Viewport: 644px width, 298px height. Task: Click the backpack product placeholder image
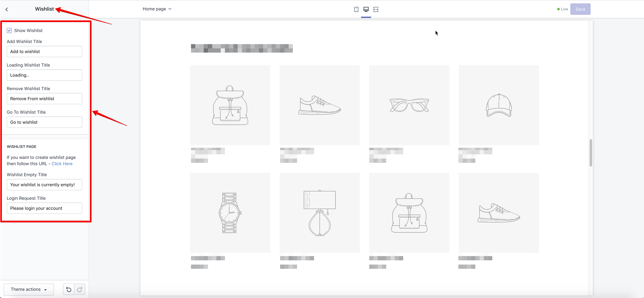pos(230,105)
